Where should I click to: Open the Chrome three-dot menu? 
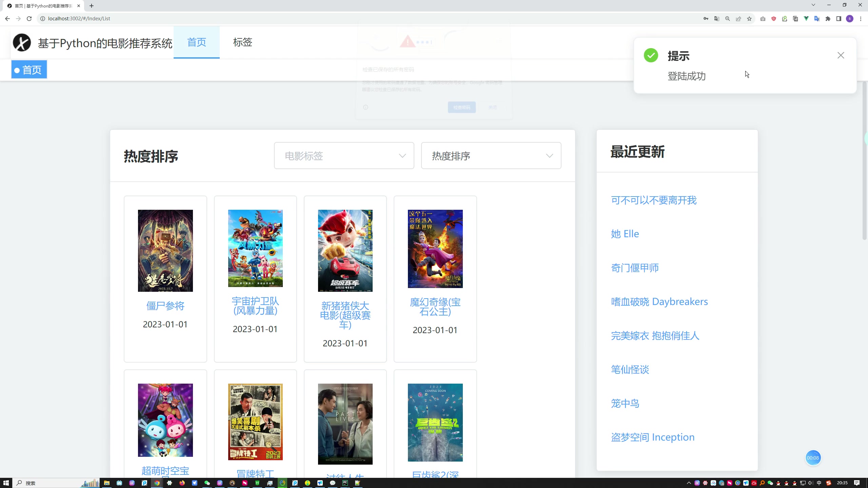pyautogui.click(x=861, y=19)
